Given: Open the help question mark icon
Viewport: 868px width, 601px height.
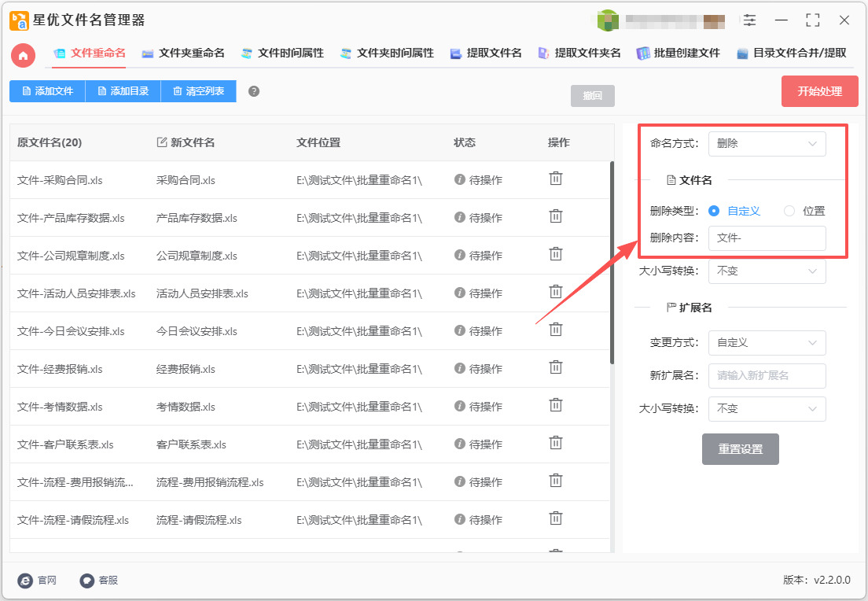Looking at the screenshot, I should click(253, 91).
